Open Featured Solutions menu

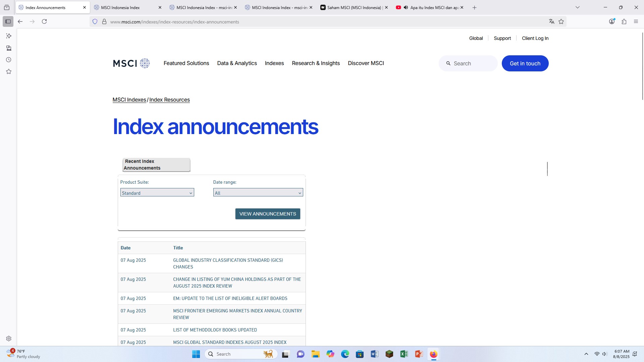186,63
